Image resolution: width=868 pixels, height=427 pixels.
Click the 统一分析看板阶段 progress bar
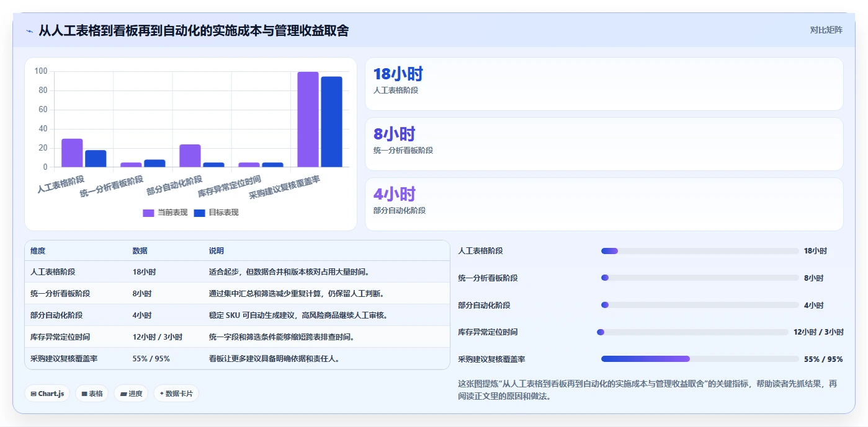700,278
